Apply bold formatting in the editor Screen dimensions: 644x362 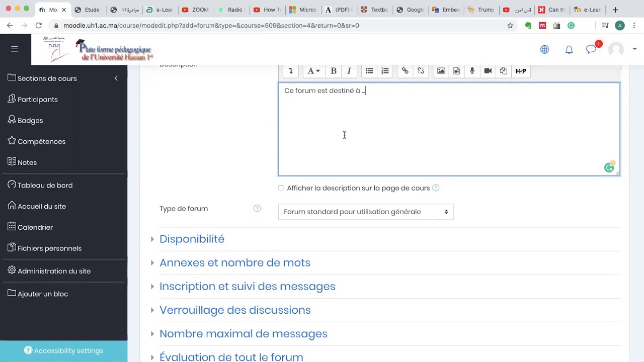tap(333, 71)
